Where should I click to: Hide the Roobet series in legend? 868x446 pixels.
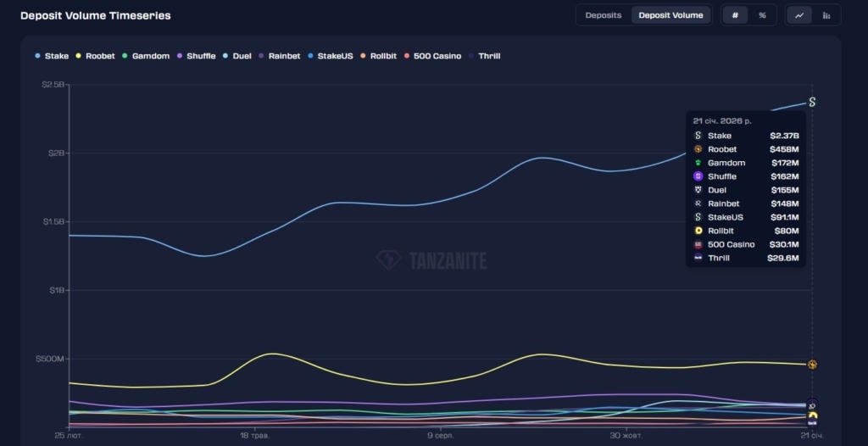pyautogui.click(x=95, y=56)
